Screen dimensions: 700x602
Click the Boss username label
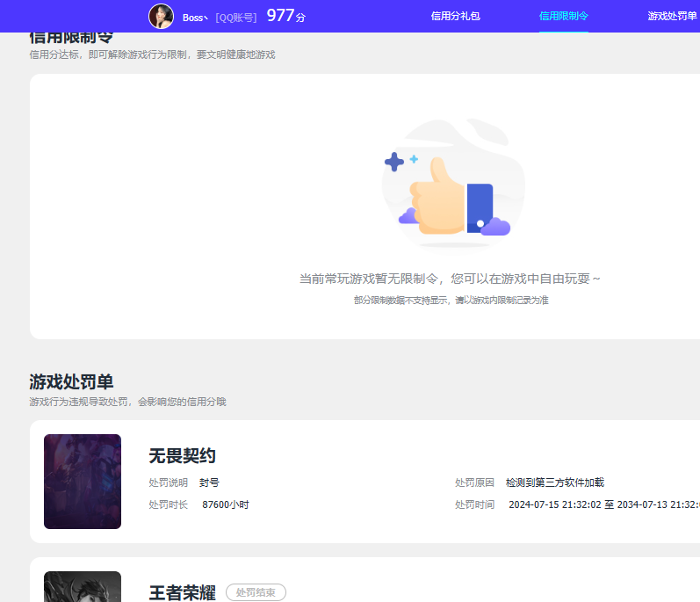tap(195, 18)
